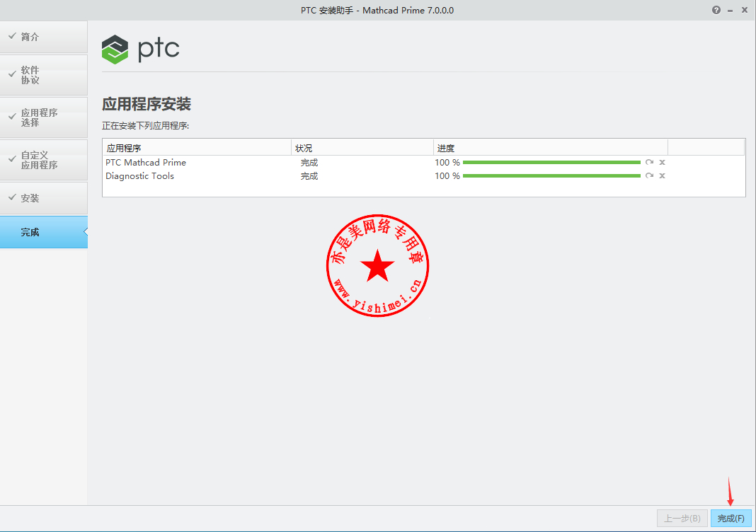The image size is (756, 532).
Task: Select the 完成 step in sidebar
Action: coord(44,232)
